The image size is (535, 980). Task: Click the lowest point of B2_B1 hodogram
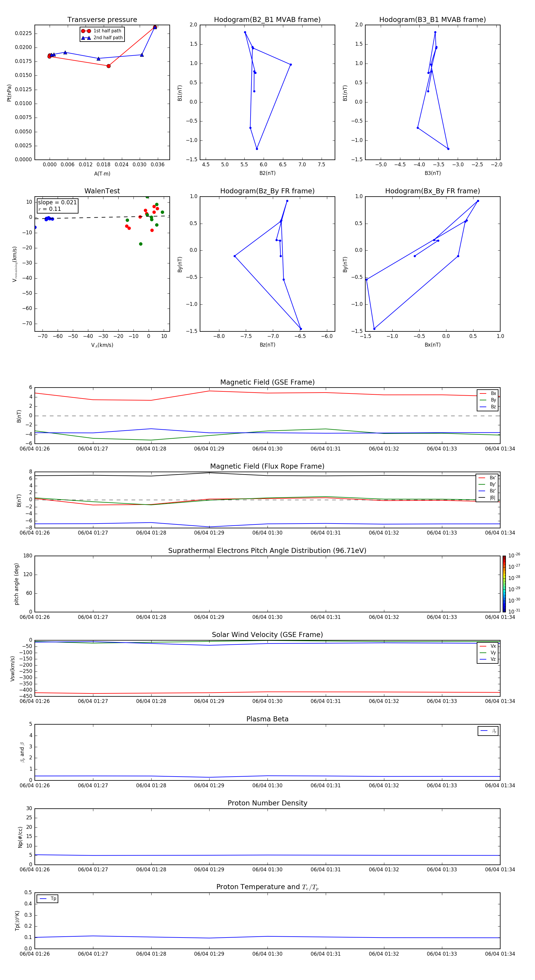[x=257, y=149]
